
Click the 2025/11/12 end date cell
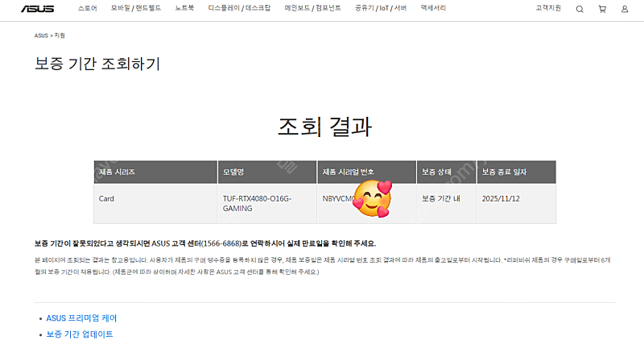(x=516, y=204)
